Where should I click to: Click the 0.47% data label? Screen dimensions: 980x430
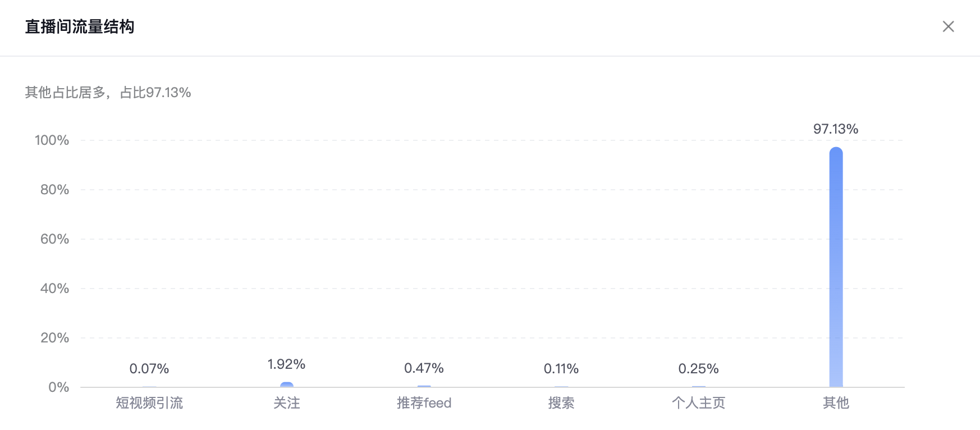[424, 368]
